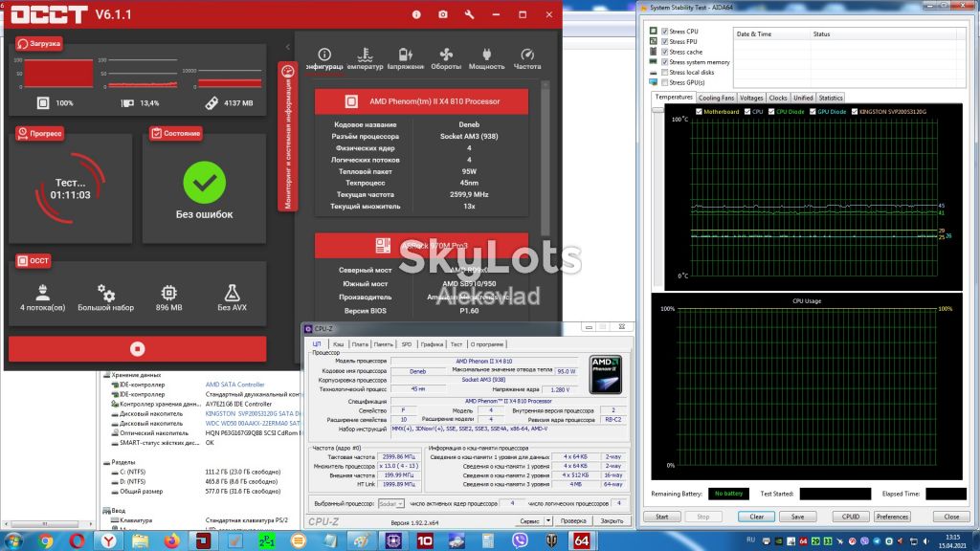980x551 pixels.
Task: Enable Stress local disks checkbox
Action: pos(665,73)
